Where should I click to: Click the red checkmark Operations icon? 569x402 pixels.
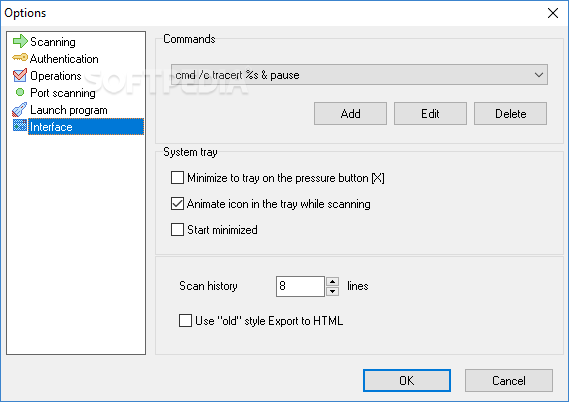20,75
